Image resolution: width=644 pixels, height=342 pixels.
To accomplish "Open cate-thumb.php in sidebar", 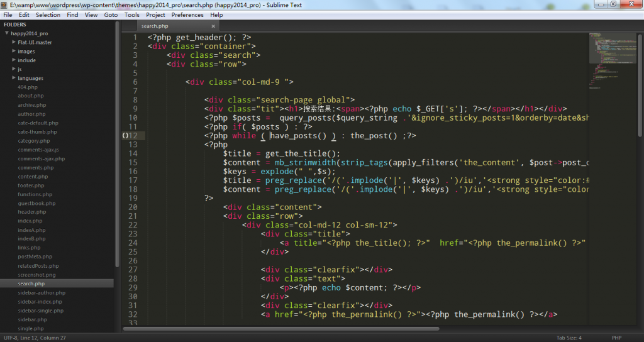I will [x=37, y=132].
